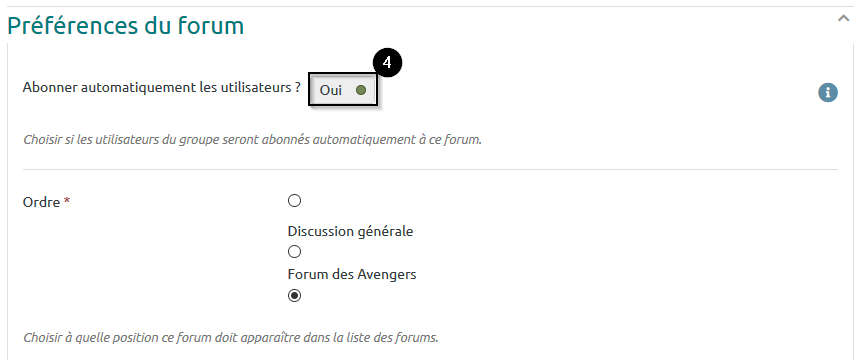
Task: Toggle the Oui auto-subscribe switch
Action: pyautogui.click(x=343, y=90)
